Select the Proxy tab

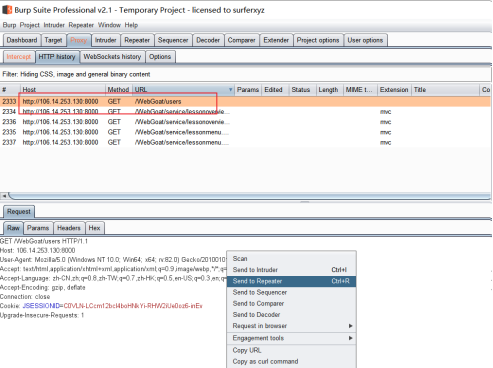(x=79, y=40)
